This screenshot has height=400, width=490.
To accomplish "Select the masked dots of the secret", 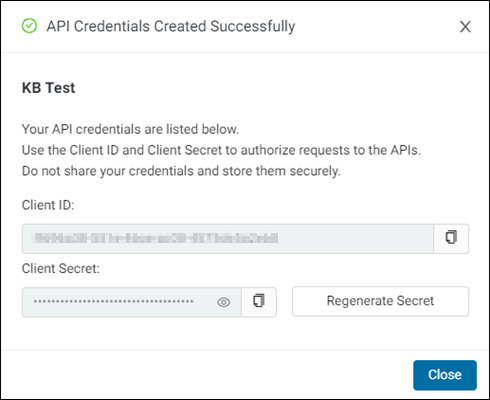I will pyautogui.click(x=113, y=301).
